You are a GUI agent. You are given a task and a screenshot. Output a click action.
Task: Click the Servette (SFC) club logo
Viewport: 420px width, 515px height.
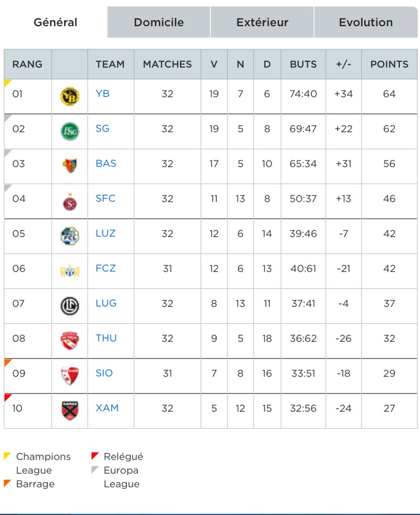point(69,201)
